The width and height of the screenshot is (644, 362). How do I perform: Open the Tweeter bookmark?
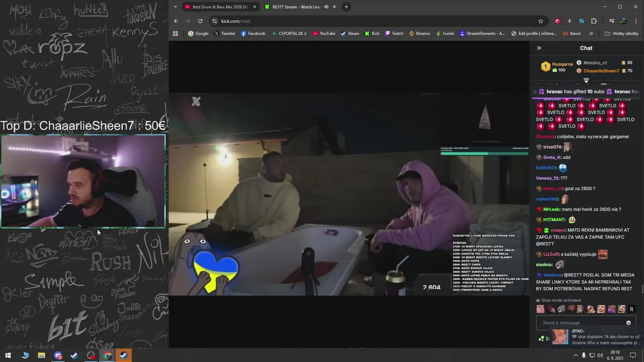[224, 34]
